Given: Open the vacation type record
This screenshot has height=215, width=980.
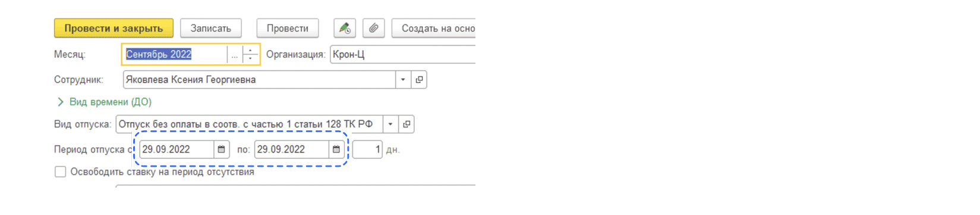Looking at the screenshot, I should click(407, 124).
